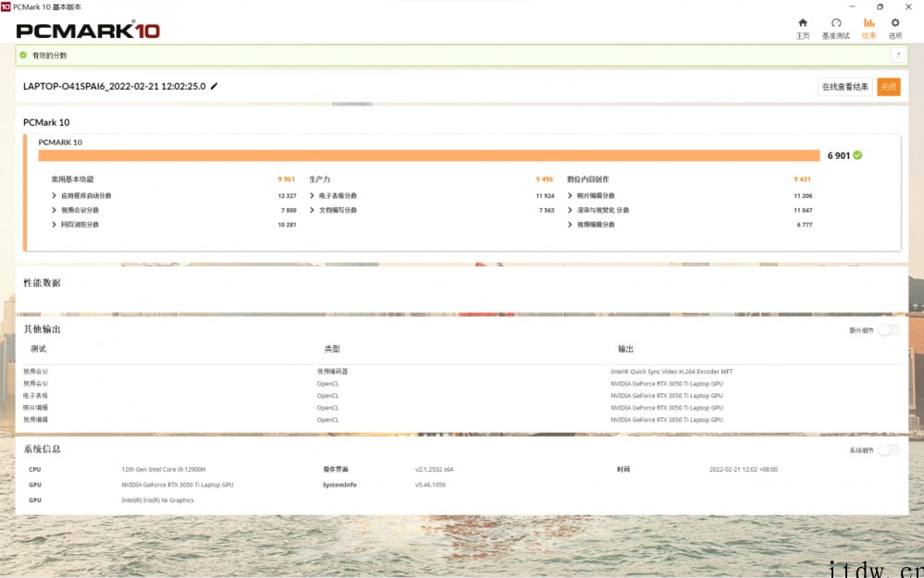
Task: Click the overall score 6 901
Action: pos(839,155)
